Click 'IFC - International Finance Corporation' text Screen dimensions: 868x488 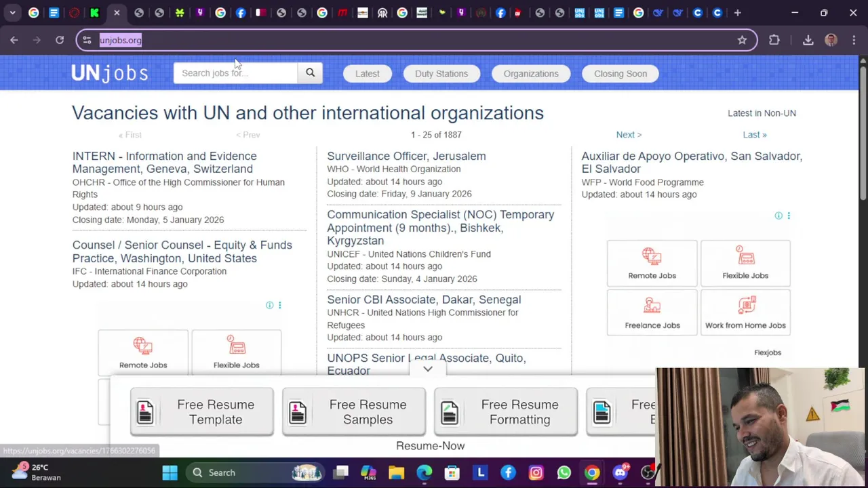[x=149, y=271]
